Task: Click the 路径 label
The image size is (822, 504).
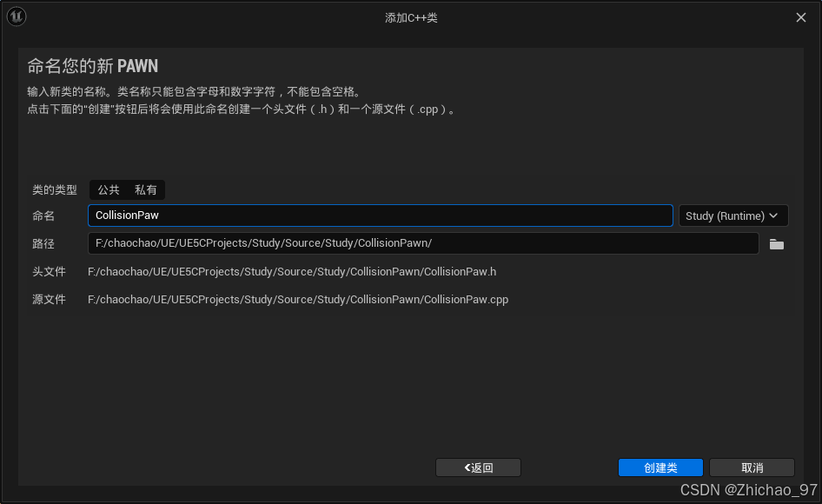Action: (43, 244)
